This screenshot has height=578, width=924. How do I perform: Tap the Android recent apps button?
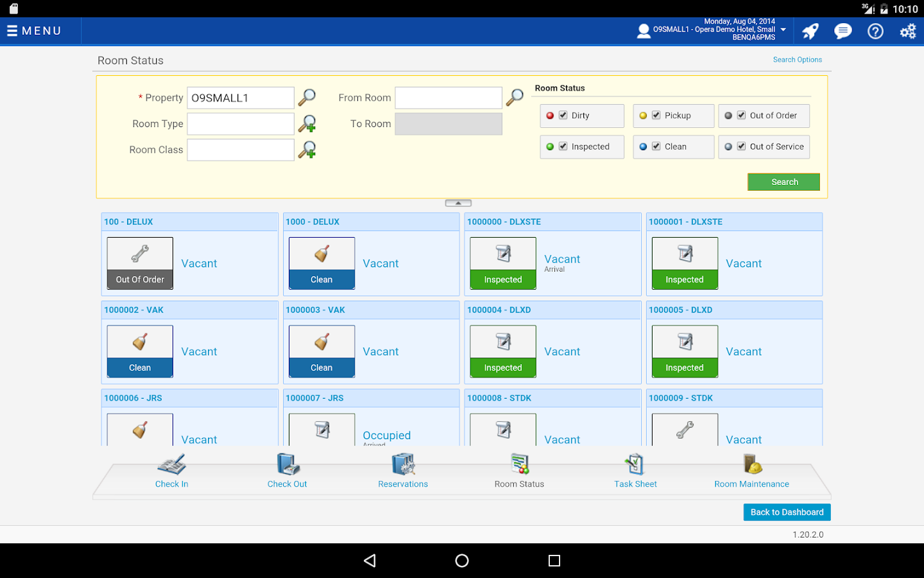tap(554, 561)
